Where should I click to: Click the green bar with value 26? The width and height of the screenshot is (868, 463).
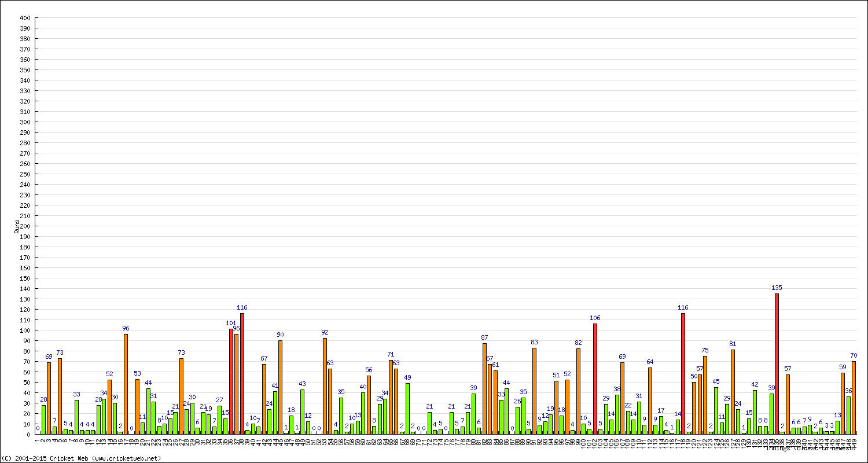pyautogui.click(x=517, y=421)
